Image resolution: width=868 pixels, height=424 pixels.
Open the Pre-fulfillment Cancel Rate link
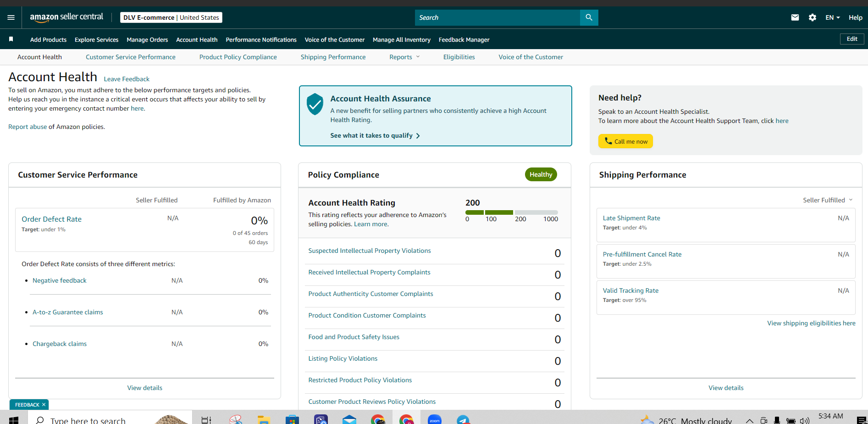(642, 254)
